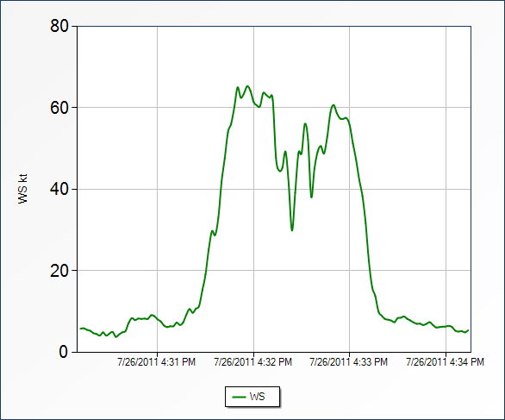The width and height of the screenshot is (505, 420).
Task: Click the WS text in the legend
Action: [257, 397]
